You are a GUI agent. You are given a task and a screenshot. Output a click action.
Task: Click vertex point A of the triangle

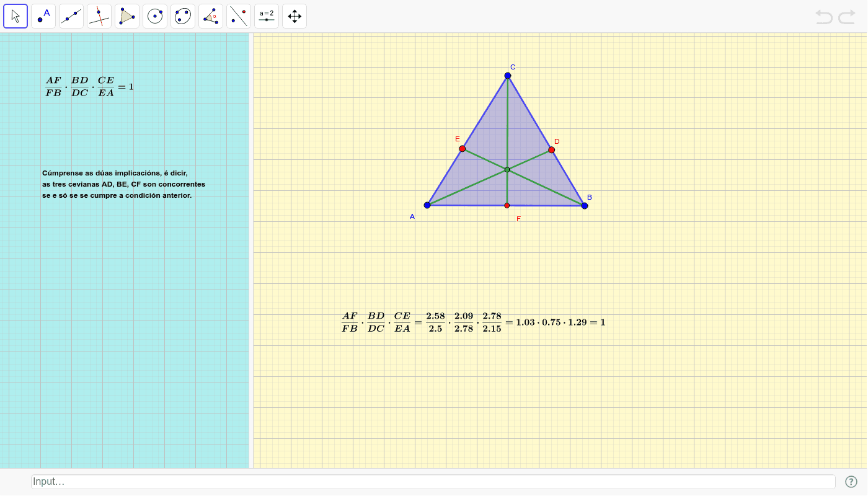click(427, 205)
